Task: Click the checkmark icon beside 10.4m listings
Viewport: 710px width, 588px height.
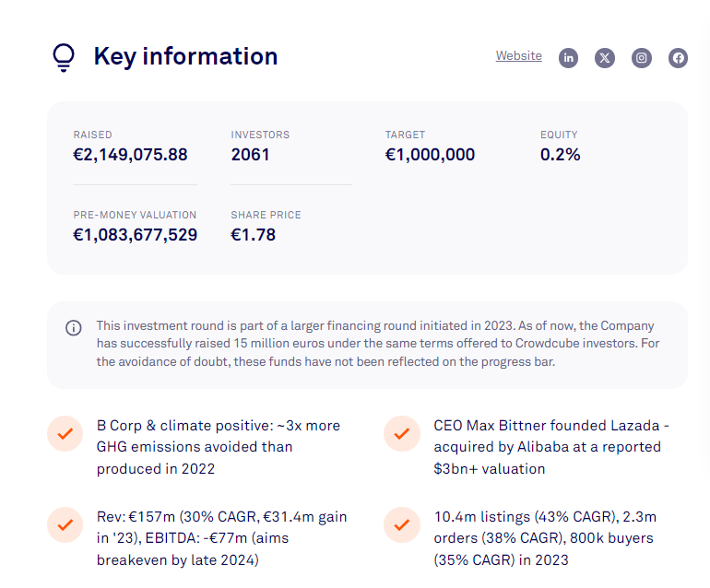Action: [401, 524]
